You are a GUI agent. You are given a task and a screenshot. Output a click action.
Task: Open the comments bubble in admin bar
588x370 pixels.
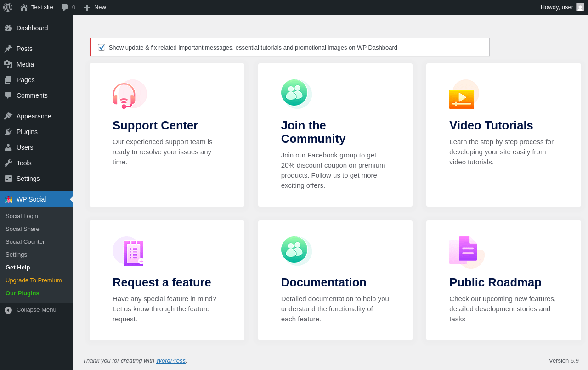coord(68,7)
